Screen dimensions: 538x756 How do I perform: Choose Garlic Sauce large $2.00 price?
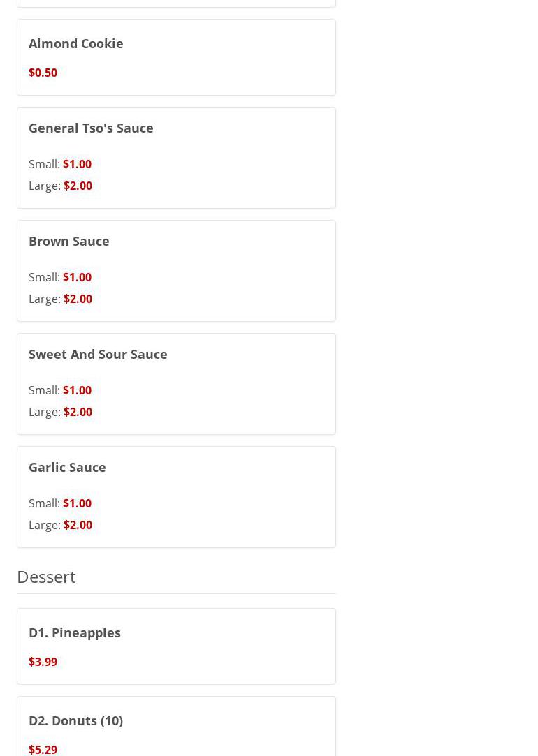point(78,525)
